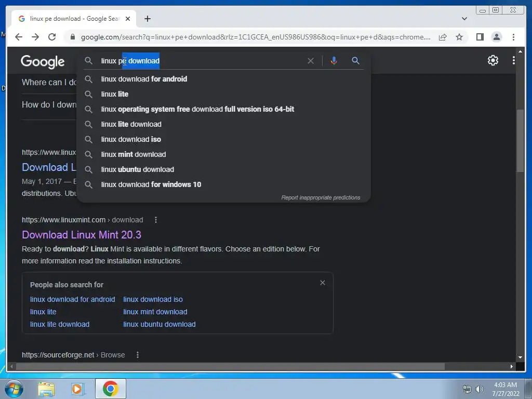Click the vertical scrollbar thumb

[520, 141]
